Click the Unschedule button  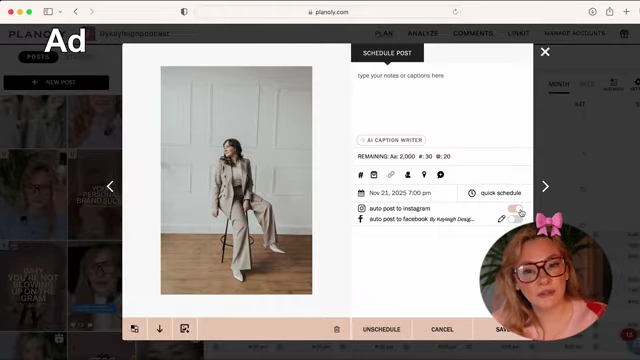click(381, 329)
